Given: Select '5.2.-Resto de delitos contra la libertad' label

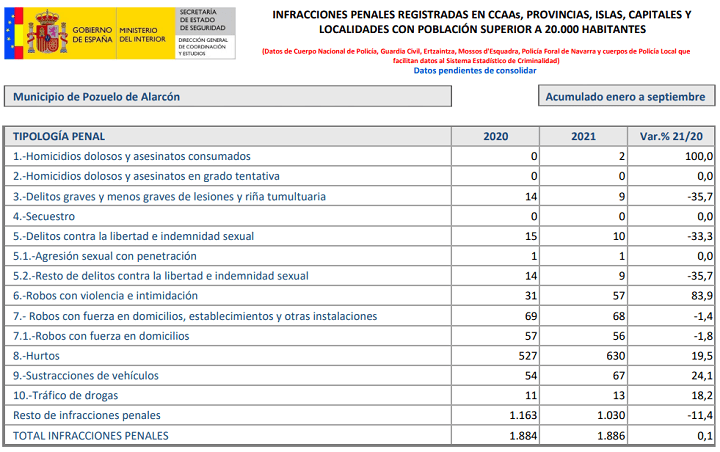Looking at the screenshot, I should (161, 276).
